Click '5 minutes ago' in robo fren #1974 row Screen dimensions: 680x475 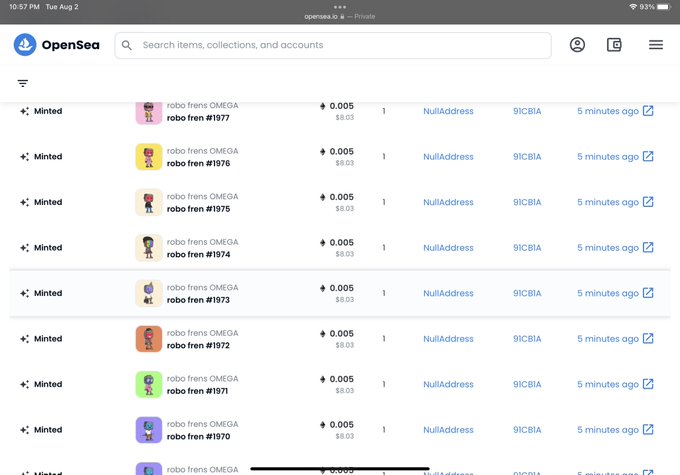[x=608, y=248]
